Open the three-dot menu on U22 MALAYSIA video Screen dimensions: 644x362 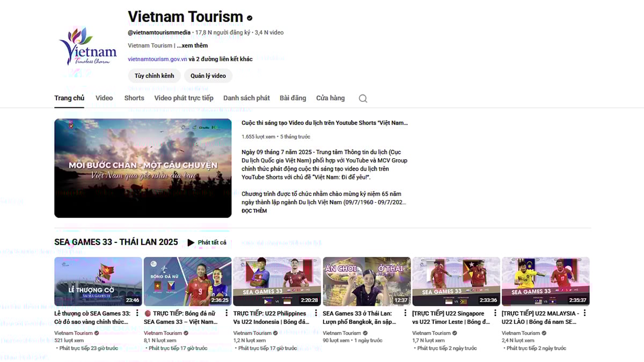point(584,313)
